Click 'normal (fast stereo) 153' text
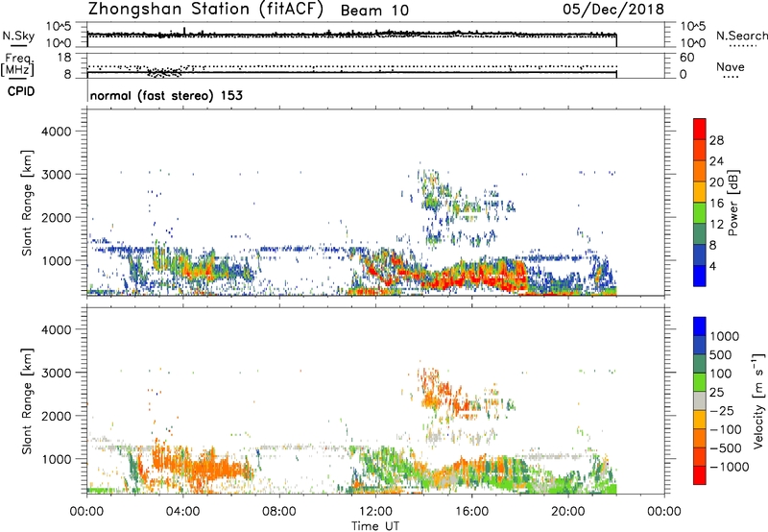 (x=166, y=95)
